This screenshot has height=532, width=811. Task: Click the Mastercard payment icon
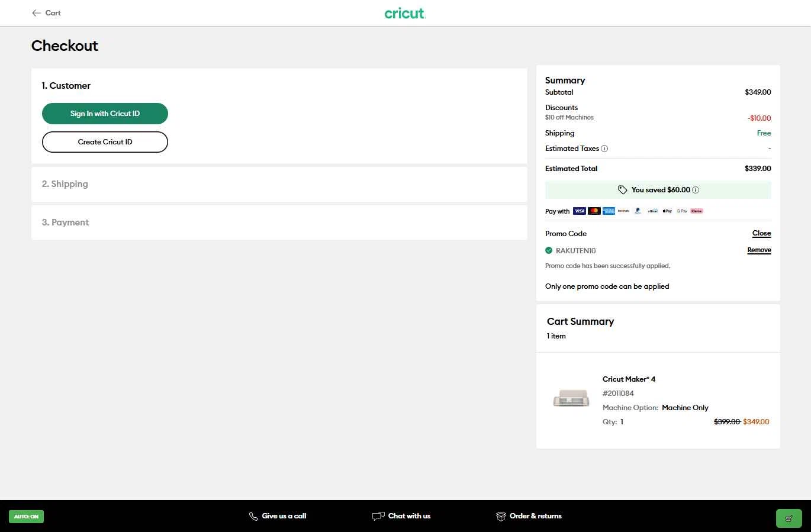[594, 211]
